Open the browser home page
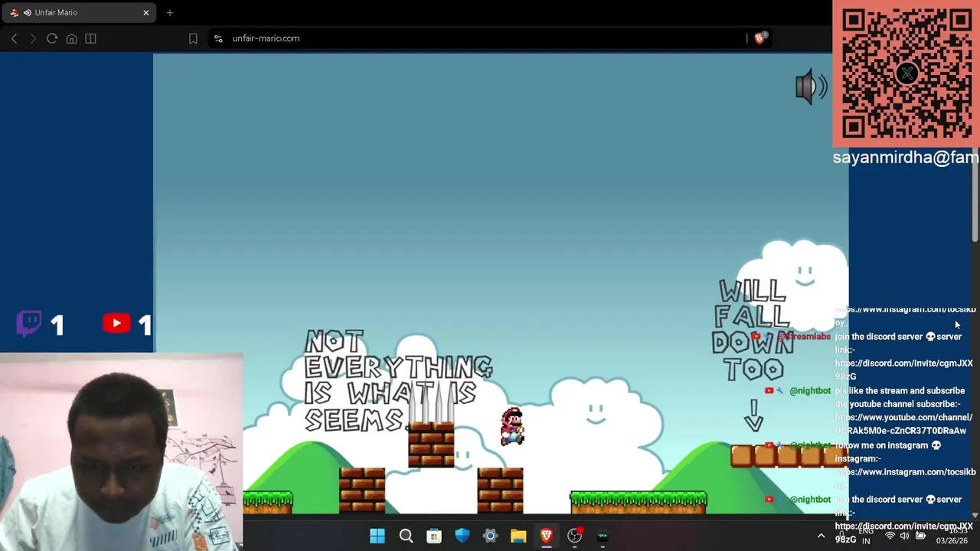The width and height of the screenshot is (980, 551). point(71,38)
